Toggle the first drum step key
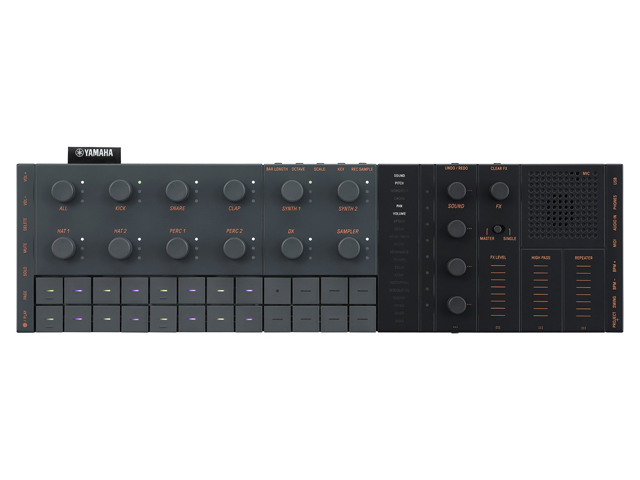 tap(49, 290)
